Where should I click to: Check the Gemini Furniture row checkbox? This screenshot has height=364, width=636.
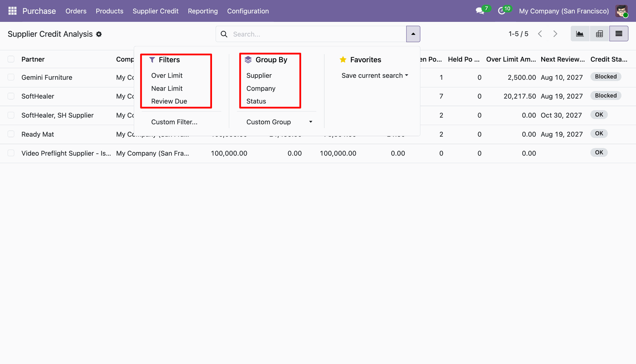click(11, 77)
